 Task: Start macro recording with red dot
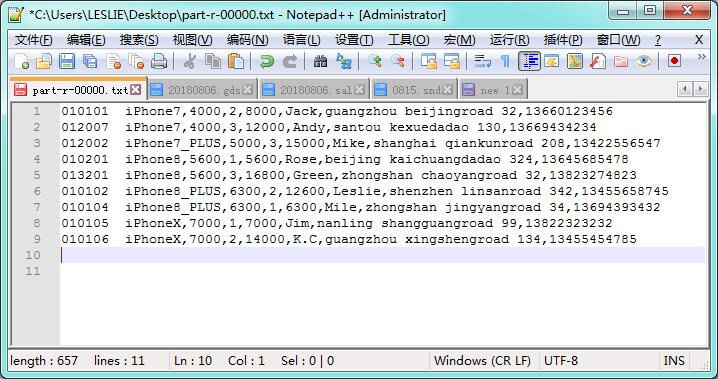pos(674,61)
